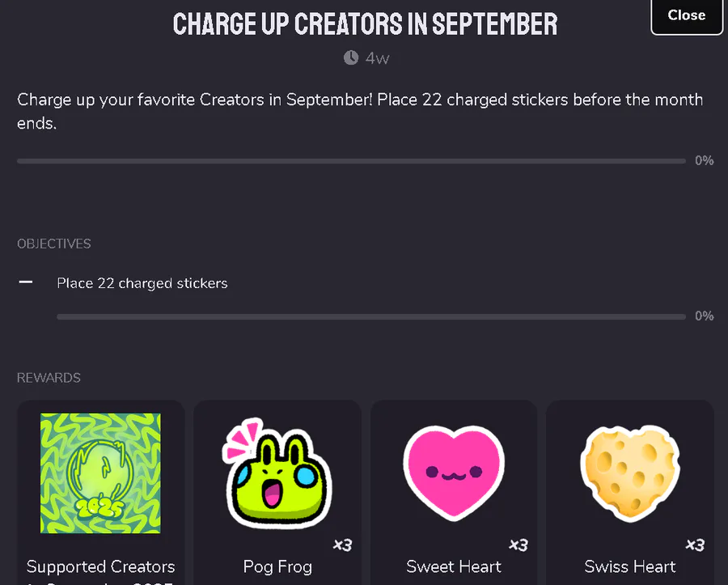Click the REWARDS section heading
Viewport: 728px width, 585px height.
pyautogui.click(x=49, y=378)
